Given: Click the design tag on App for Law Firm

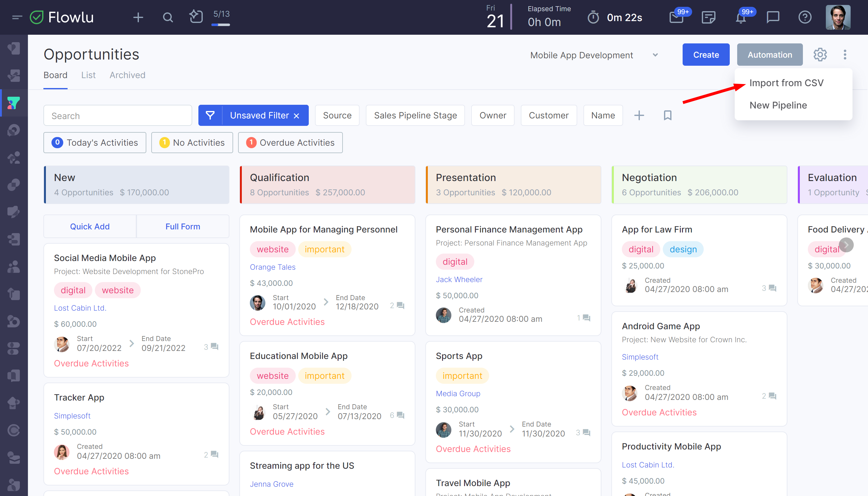Looking at the screenshot, I should pos(683,249).
